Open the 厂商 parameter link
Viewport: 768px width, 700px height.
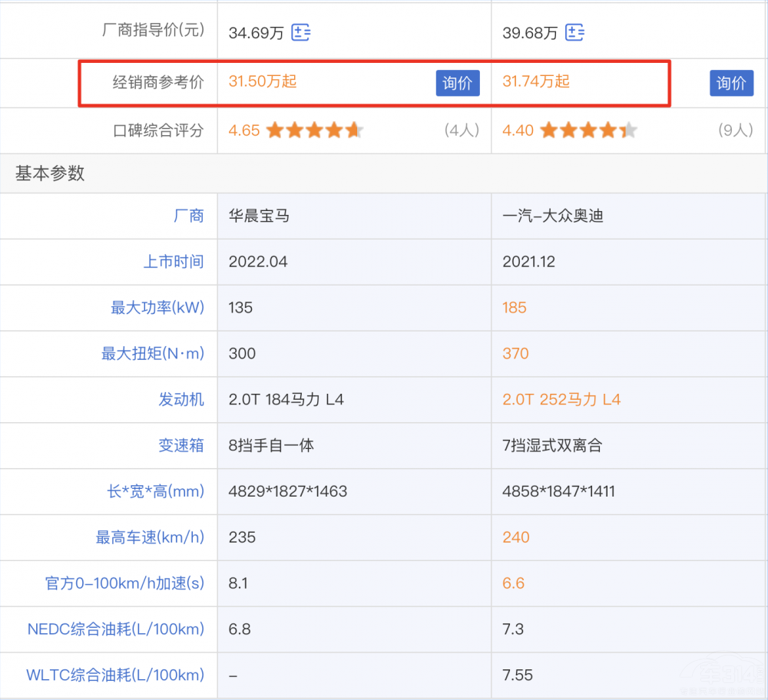click(x=189, y=216)
